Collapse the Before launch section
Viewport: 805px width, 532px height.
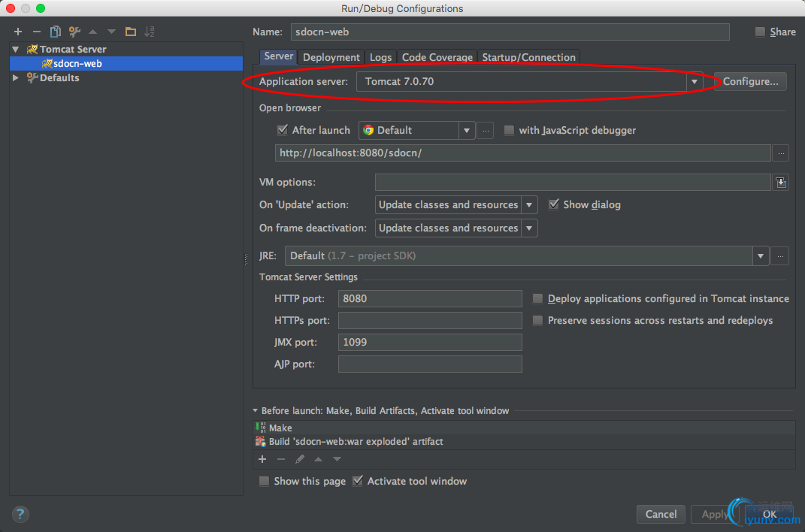coord(255,410)
